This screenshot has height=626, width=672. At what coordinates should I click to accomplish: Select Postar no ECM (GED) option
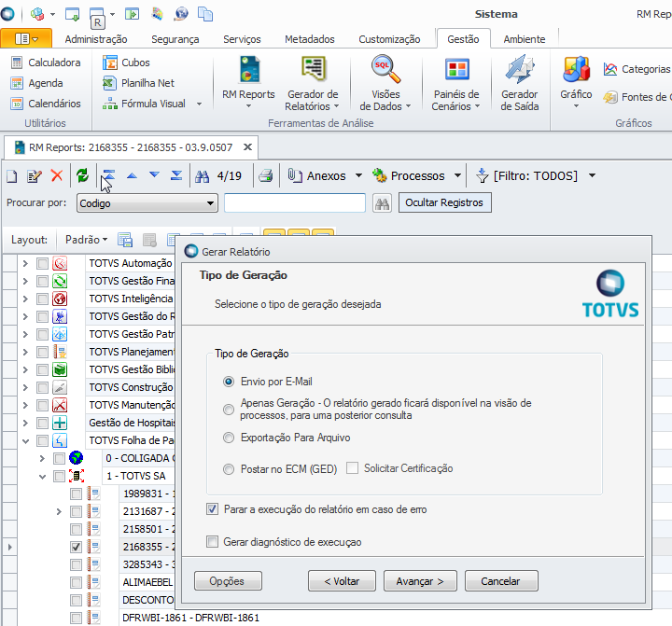tap(229, 469)
